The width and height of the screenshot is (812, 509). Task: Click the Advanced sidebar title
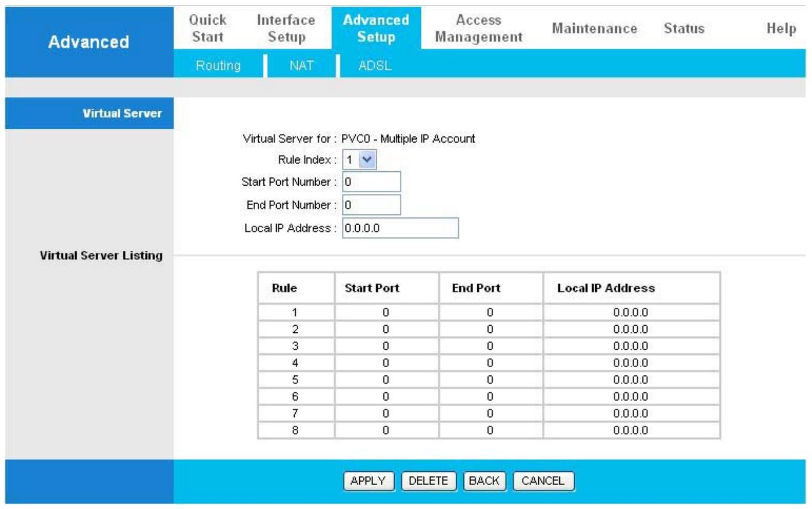[x=89, y=42]
